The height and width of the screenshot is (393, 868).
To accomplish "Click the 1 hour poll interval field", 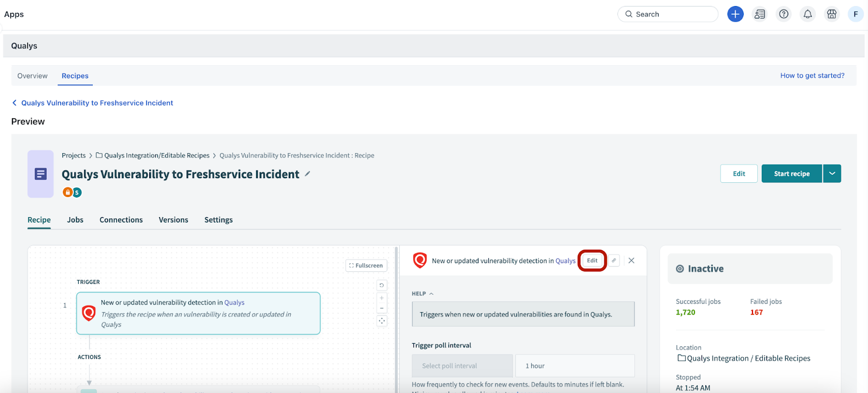I will (575, 366).
